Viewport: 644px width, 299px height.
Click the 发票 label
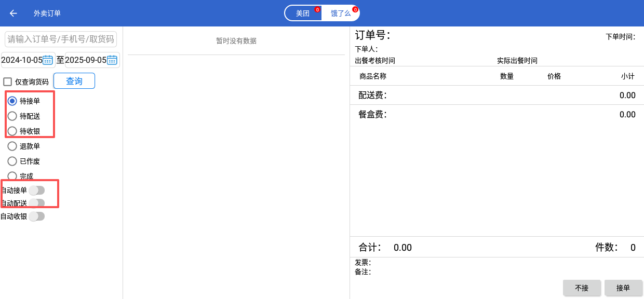[363, 263]
